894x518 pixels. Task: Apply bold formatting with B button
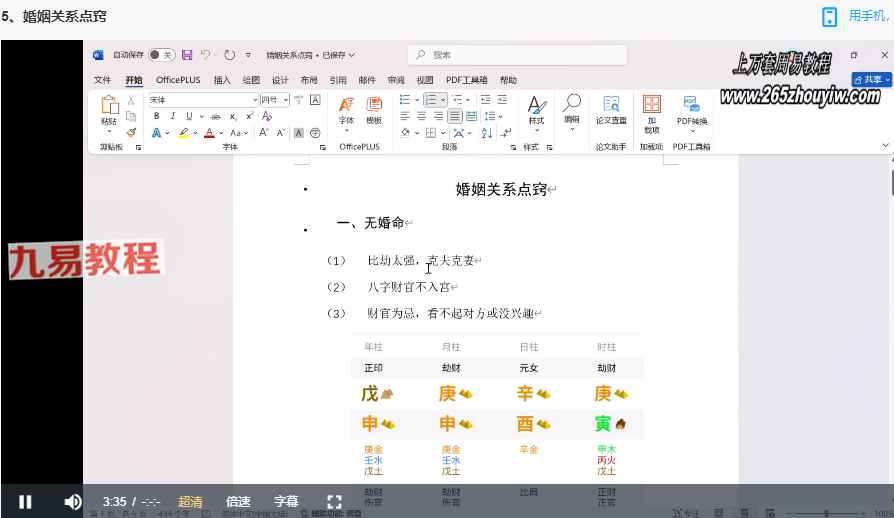pos(156,116)
